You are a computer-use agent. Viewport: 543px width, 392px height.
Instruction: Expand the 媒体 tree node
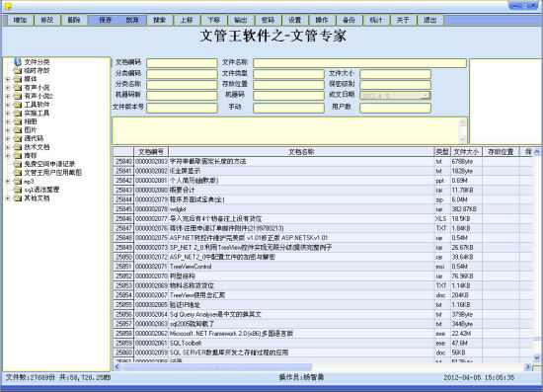(x=8, y=79)
